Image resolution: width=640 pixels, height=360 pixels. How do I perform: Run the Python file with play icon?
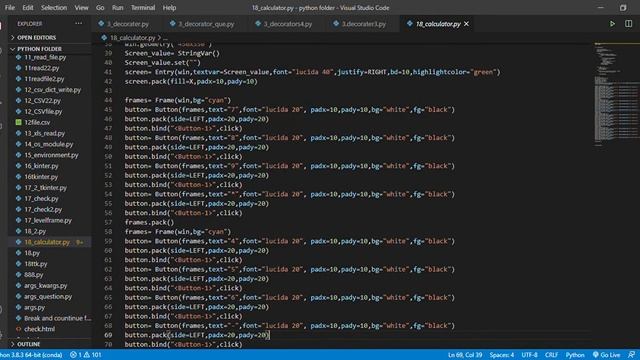pos(612,24)
